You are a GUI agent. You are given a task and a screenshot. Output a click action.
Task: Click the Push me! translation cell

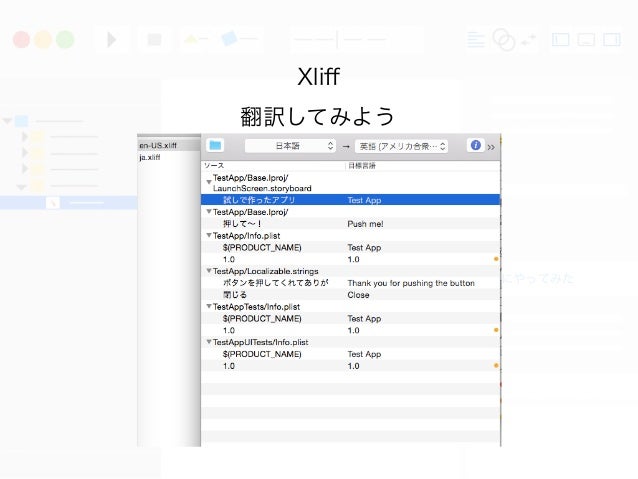pyautogui.click(x=365, y=224)
